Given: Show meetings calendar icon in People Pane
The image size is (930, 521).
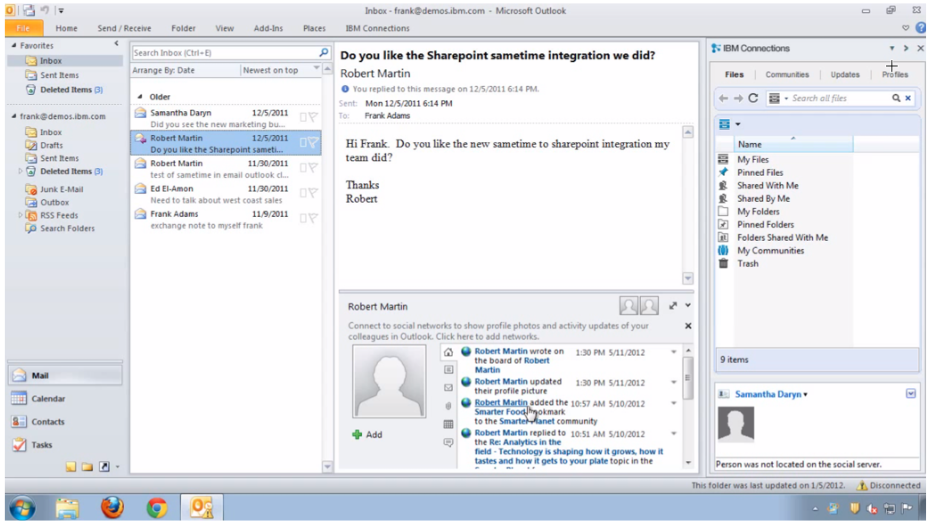Looking at the screenshot, I should tap(448, 424).
